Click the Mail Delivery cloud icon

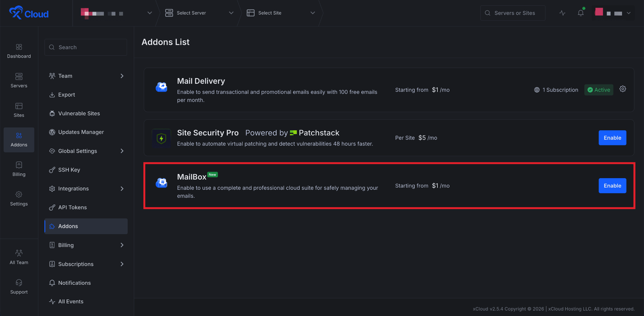162,87
